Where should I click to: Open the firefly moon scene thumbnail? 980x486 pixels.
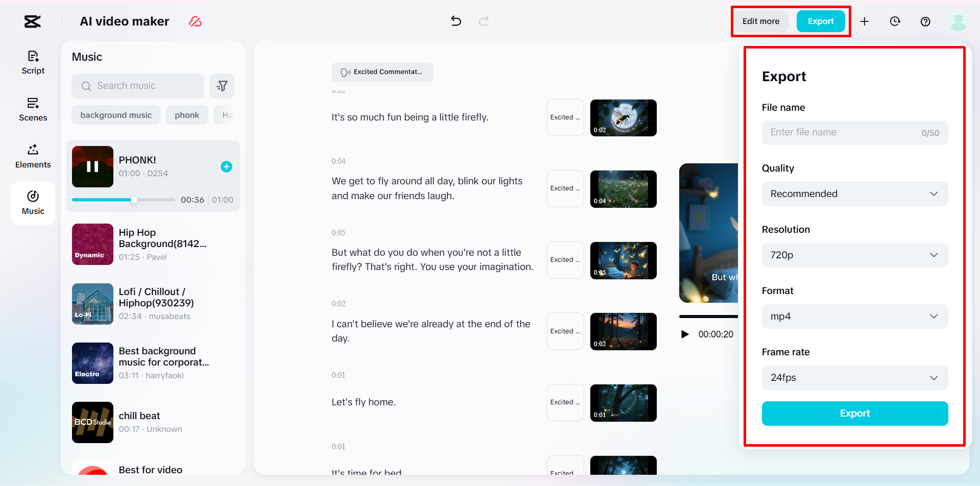pos(623,118)
